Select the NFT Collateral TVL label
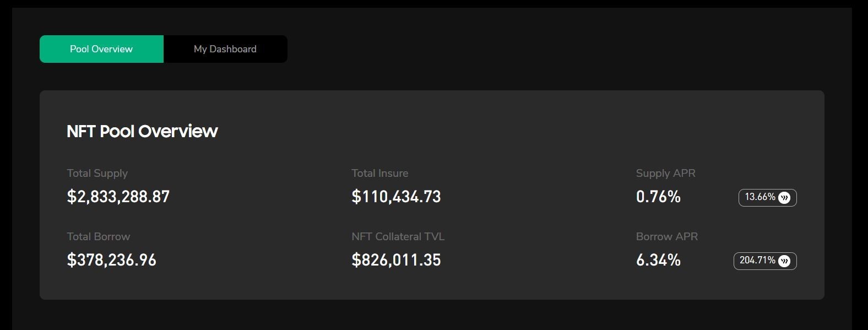 (398, 236)
